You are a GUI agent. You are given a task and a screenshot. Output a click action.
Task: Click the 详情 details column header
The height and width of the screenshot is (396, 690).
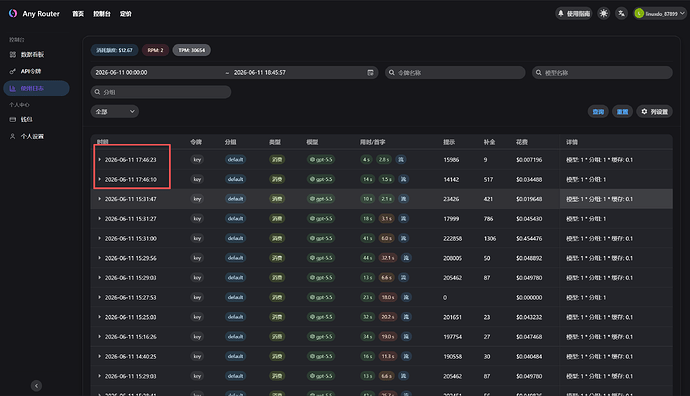(572, 142)
